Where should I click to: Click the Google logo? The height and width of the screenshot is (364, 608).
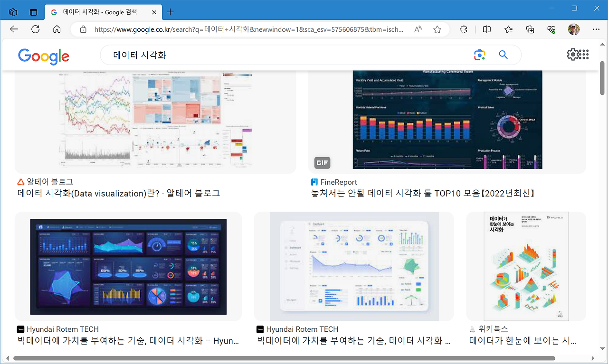click(x=44, y=56)
